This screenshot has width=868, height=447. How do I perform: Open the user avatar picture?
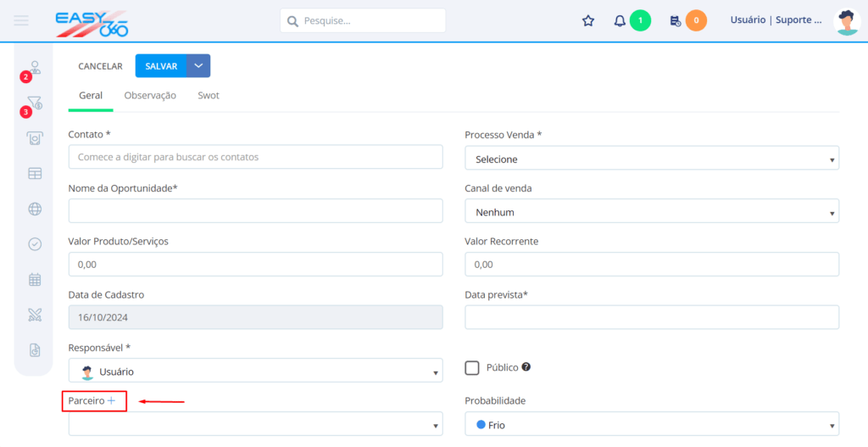(847, 21)
